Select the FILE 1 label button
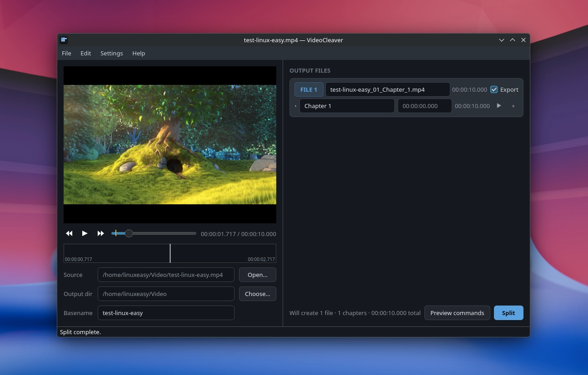 coord(309,89)
